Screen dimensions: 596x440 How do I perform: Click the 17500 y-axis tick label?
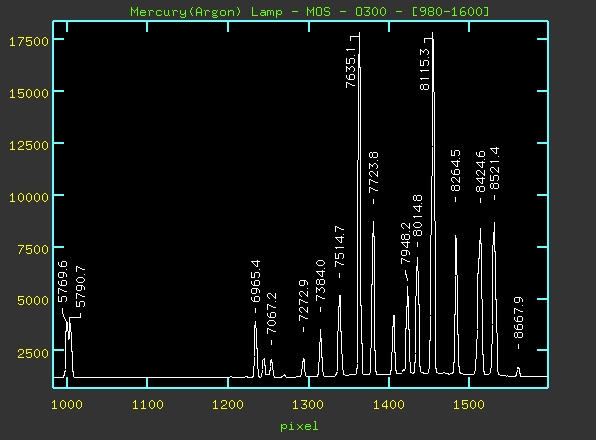pyautogui.click(x=29, y=41)
